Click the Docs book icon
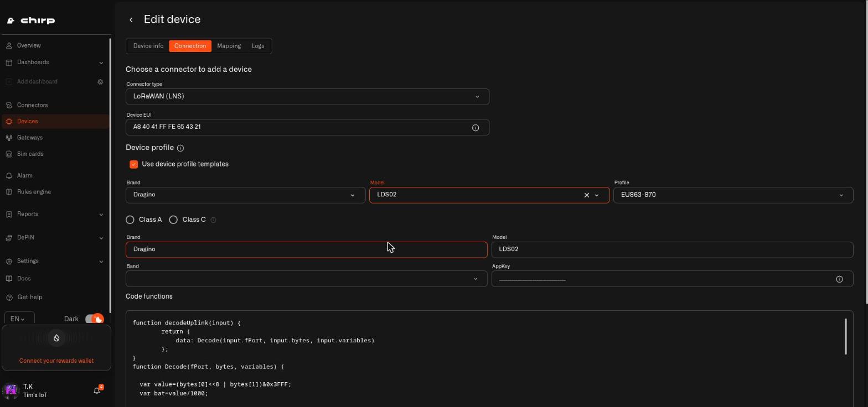 9,279
